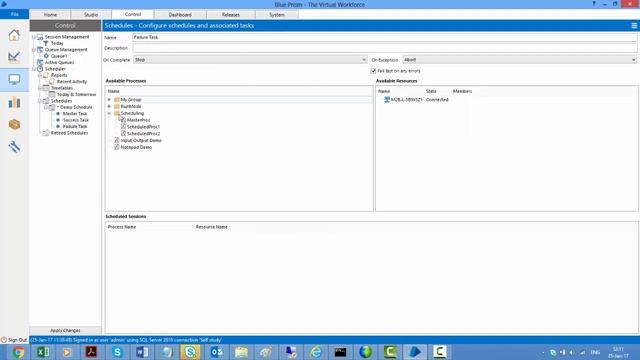The height and width of the screenshot is (360, 640).
Task: Select Notepad Demo process
Action: [136, 147]
